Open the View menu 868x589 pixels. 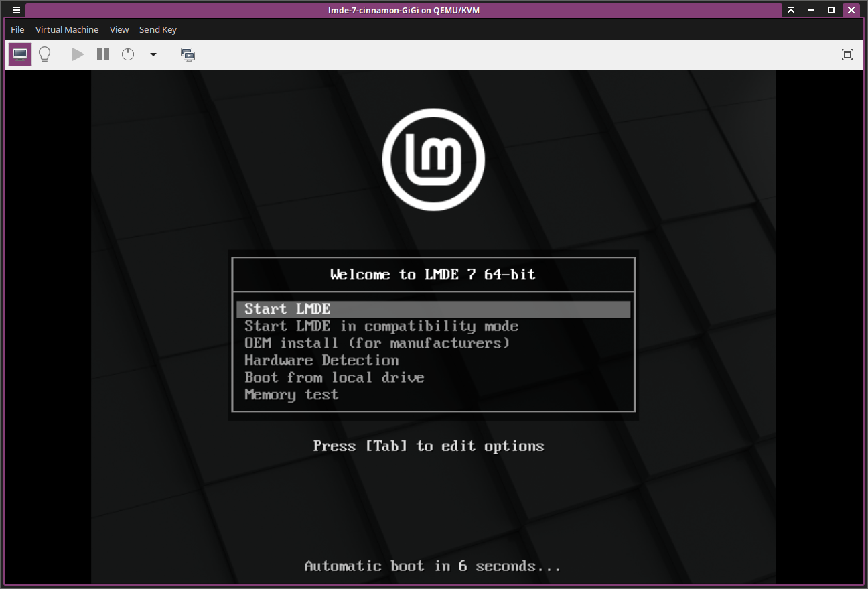coord(119,29)
